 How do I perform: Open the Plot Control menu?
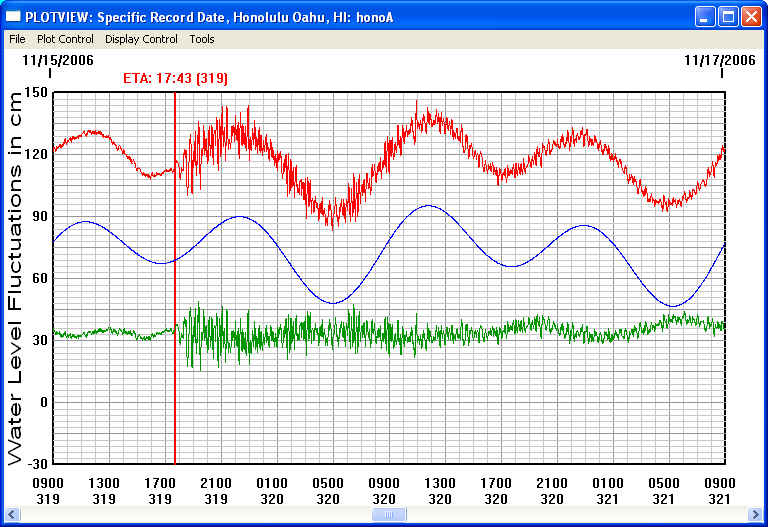point(65,39)
